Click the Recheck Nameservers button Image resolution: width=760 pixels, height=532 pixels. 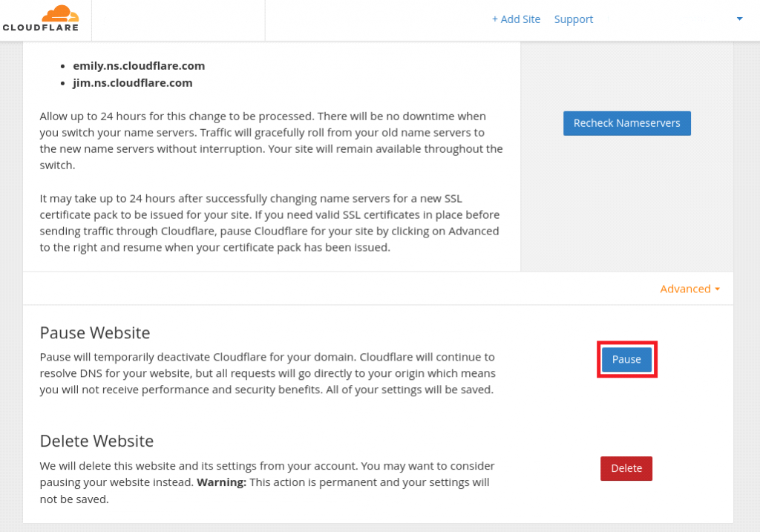(626, 123)
